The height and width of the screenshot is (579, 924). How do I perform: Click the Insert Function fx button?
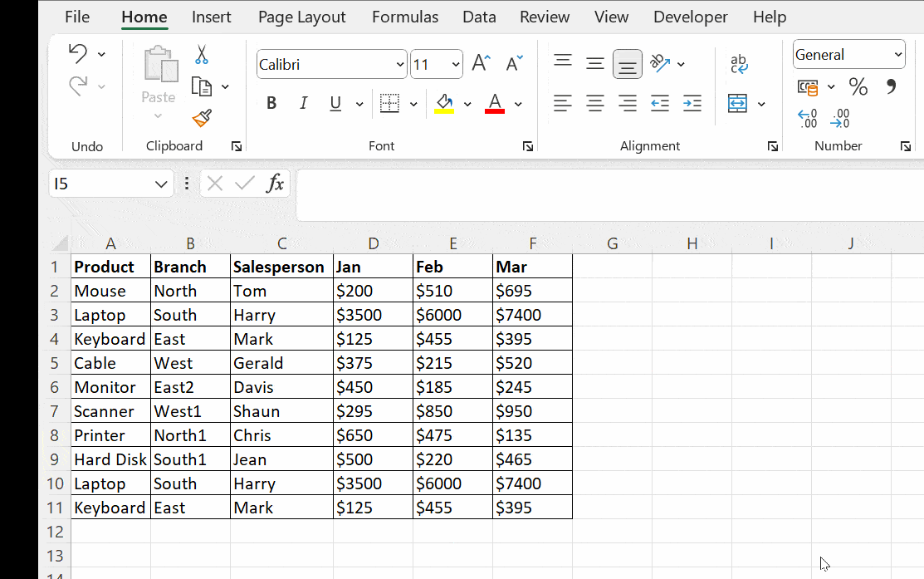pyautogui.click(x=275, y=184)
